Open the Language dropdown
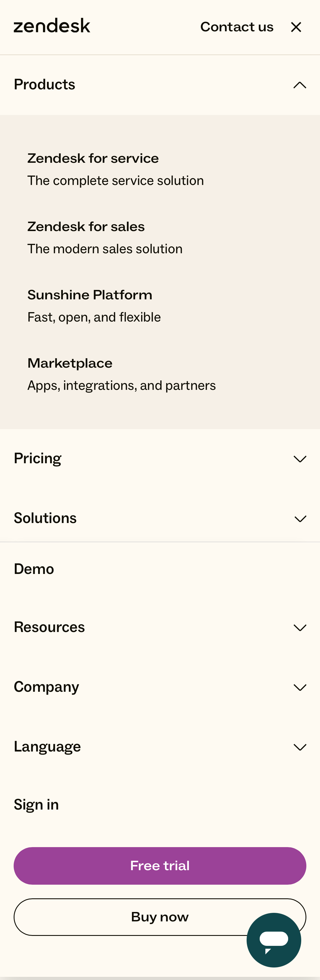320x980 pixels. tap(300, 747)
